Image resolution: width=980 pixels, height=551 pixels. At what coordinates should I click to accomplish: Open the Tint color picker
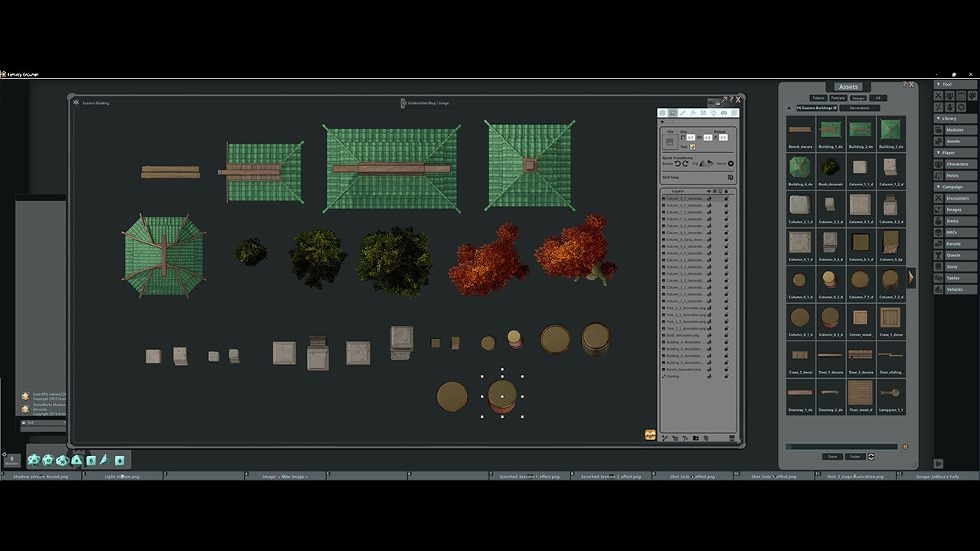pos(692,147)
